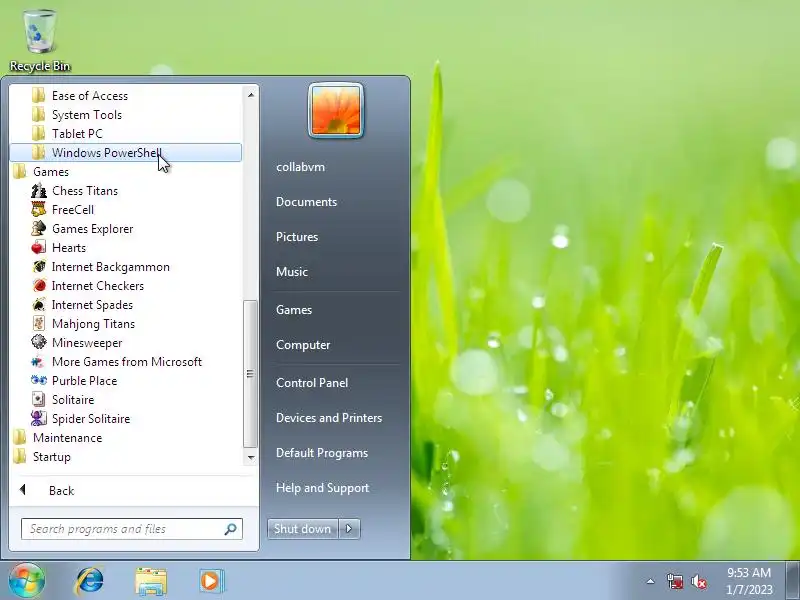The image size is (800, 600).
Task: Start Spider Solitaire
Action: (x=91, y=419)
